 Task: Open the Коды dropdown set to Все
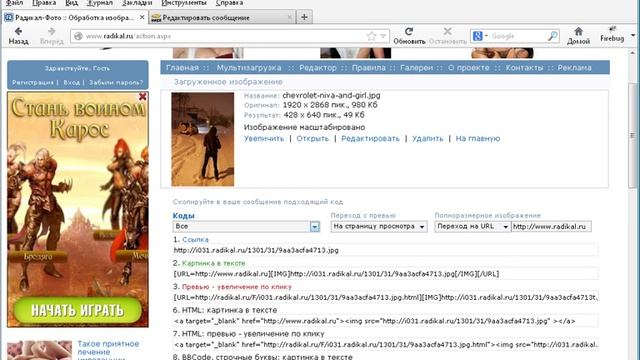click(246, 226)
